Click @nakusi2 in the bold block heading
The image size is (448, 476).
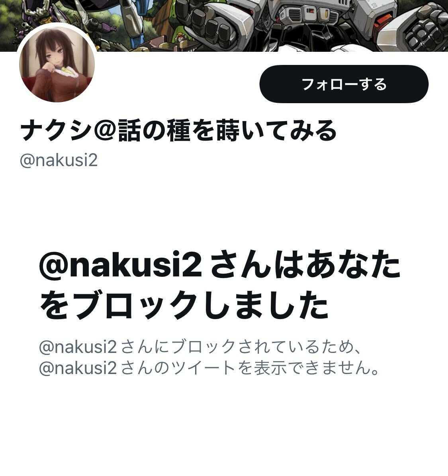coord(120,264)
